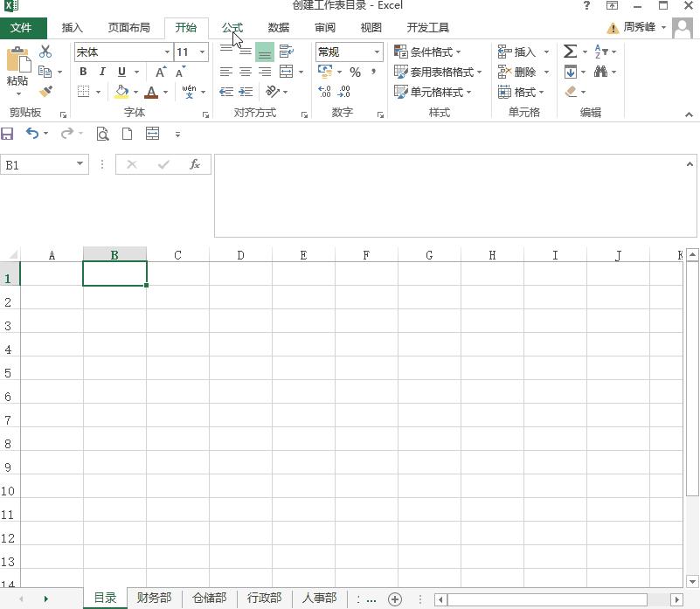Open the 文件 backstage view

click(x=23, y=27)
